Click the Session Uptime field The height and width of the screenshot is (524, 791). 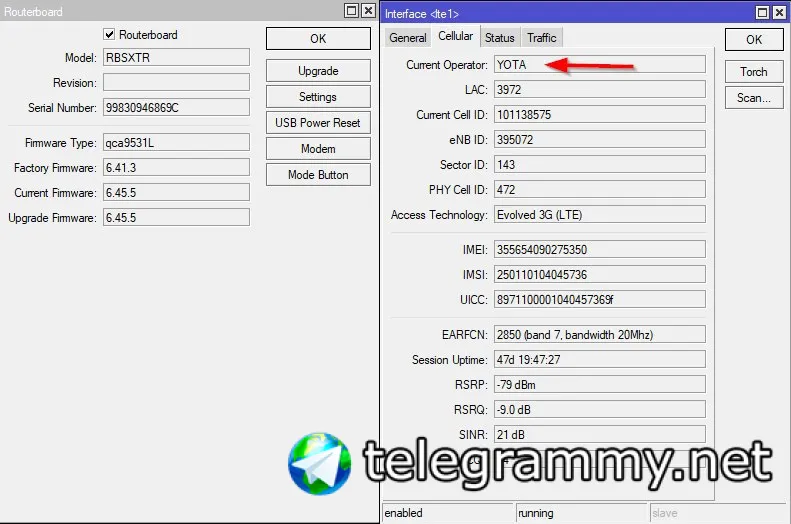point(600,360)
